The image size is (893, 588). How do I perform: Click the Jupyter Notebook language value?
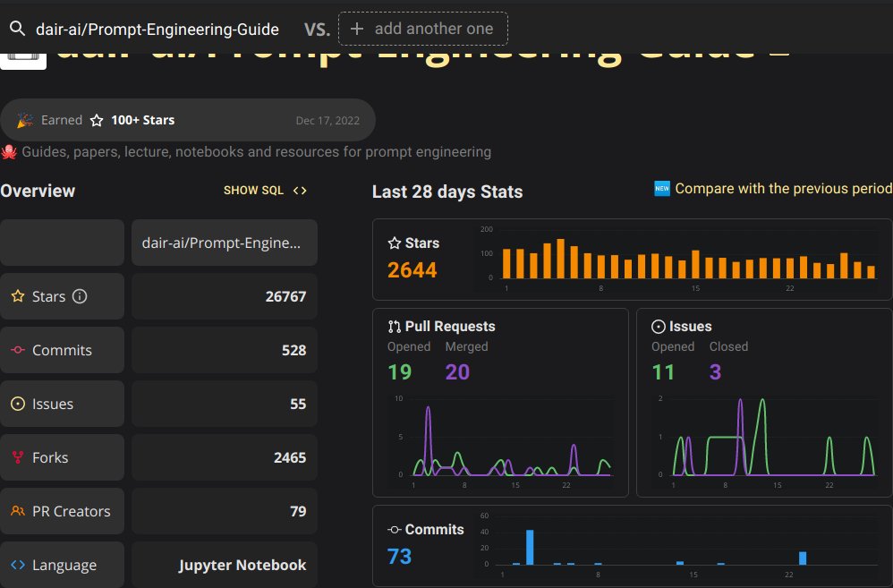[242, 566]
